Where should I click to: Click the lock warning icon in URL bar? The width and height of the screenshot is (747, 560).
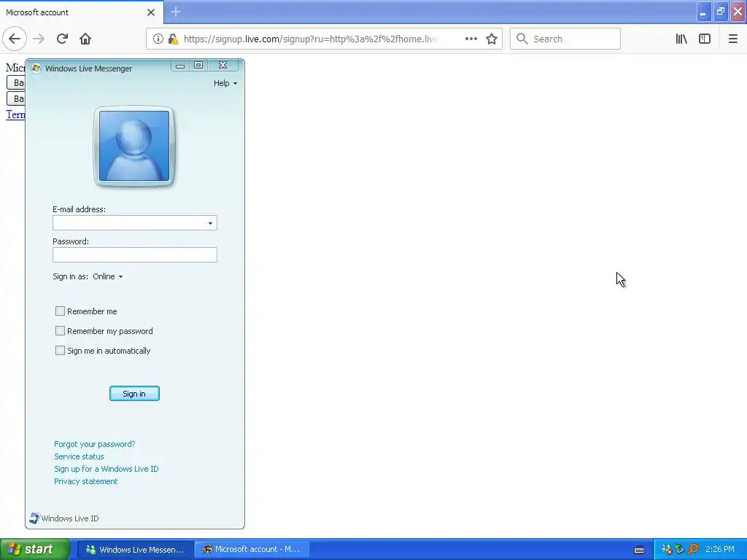[x=174, y=39]
